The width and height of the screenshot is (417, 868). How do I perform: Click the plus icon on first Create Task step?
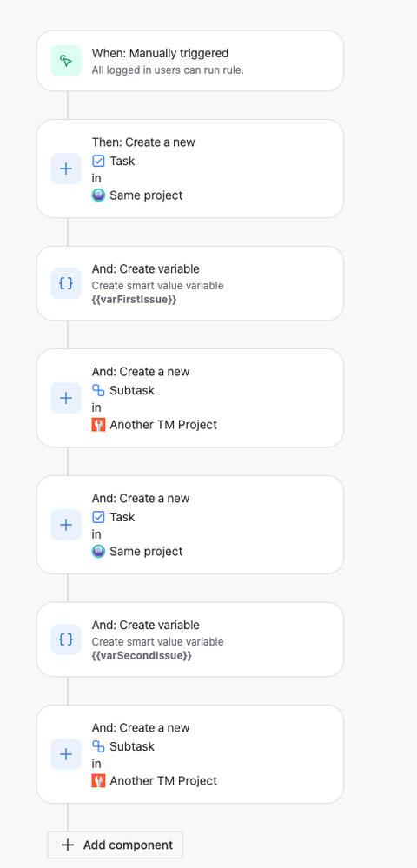click(x=66, y=169)
